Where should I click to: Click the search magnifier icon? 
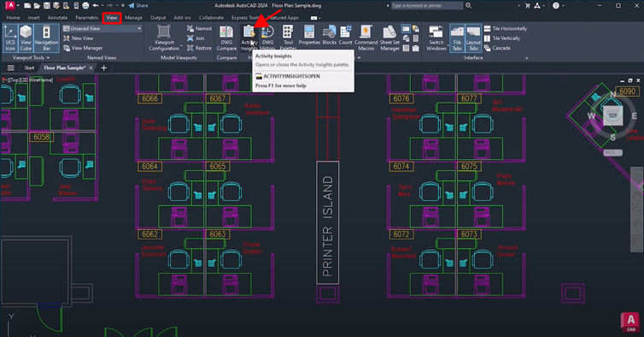(469, 5)
